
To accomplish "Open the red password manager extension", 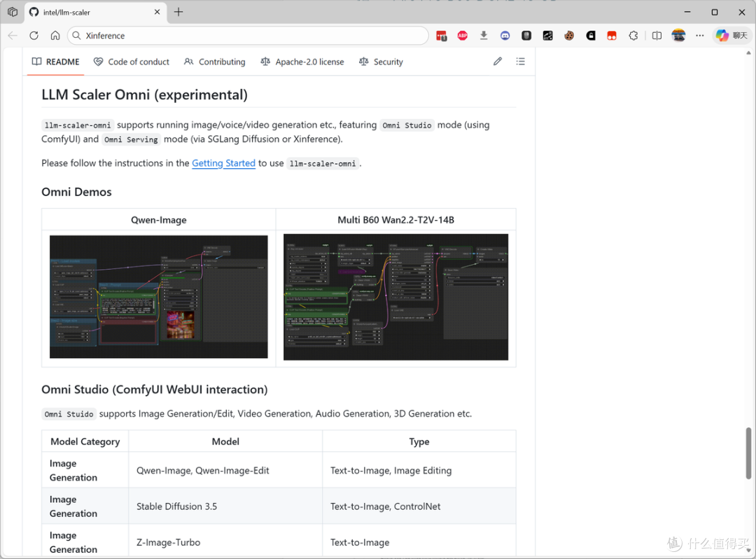I will (441, 36).
